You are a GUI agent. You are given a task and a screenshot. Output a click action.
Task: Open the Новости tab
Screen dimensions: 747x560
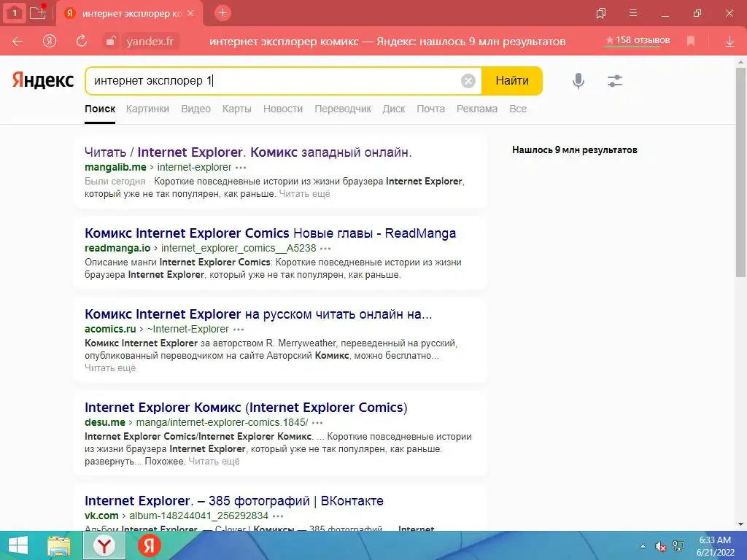[283, 109]
